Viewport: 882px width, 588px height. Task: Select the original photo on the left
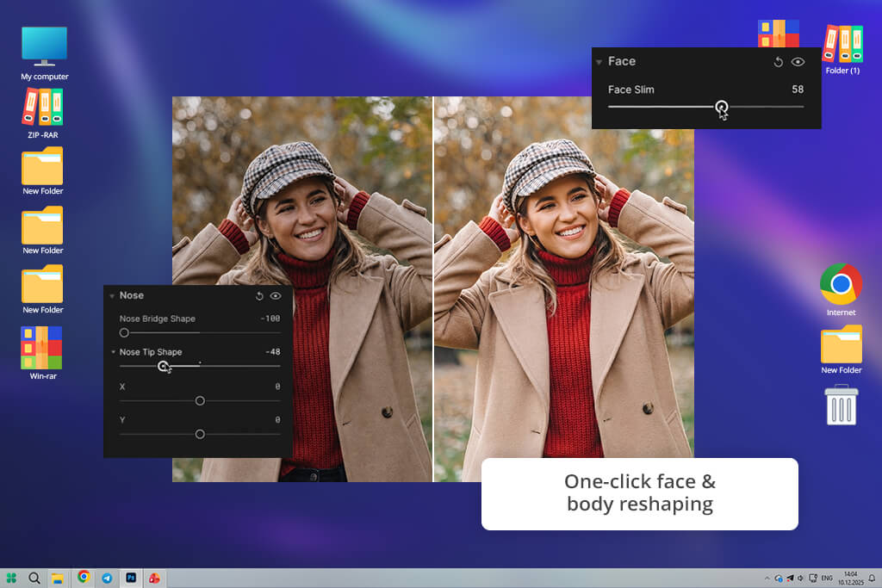(302, 289)
